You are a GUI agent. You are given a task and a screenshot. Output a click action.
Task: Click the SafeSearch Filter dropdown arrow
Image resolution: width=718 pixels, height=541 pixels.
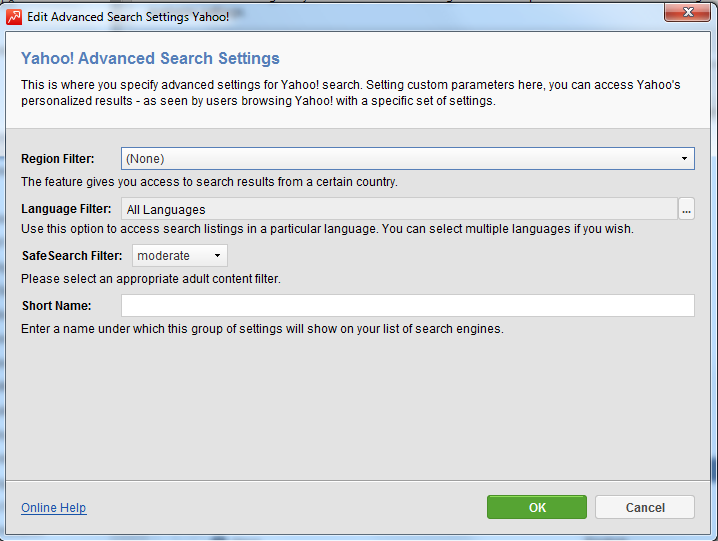(x=218, y=256)
